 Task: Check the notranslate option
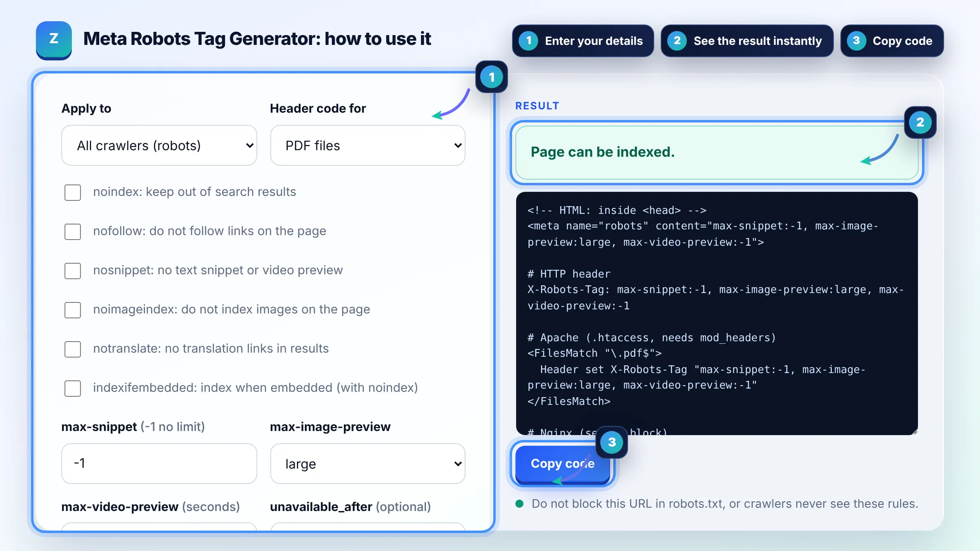(x=73, y=349)
